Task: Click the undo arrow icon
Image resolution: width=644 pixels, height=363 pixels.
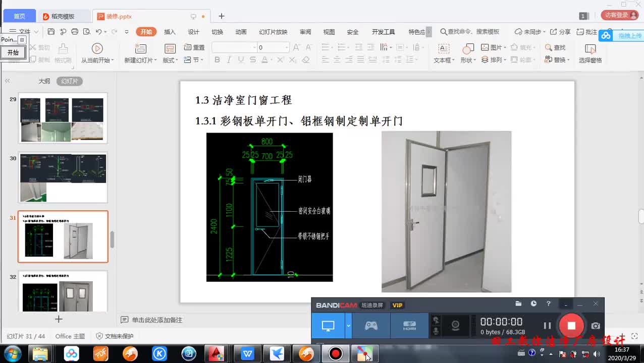Action: pyautogui.click(x=98, y=32)
